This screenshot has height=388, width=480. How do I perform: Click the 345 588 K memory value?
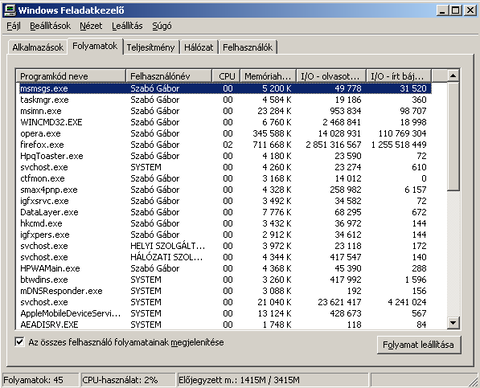pyautogui.click(x=272, y=134)
